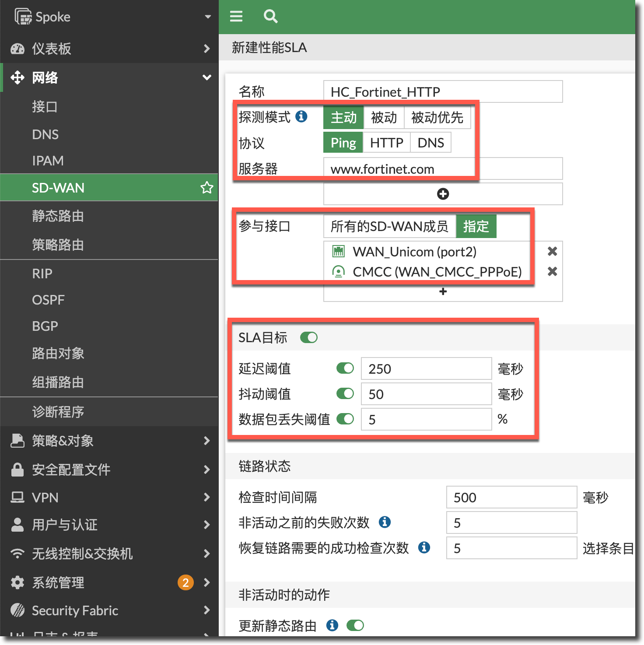644x645 pixels.
Task: Remove WAN_Unicom (port2) using its X icon
Action: click(552, 251)
